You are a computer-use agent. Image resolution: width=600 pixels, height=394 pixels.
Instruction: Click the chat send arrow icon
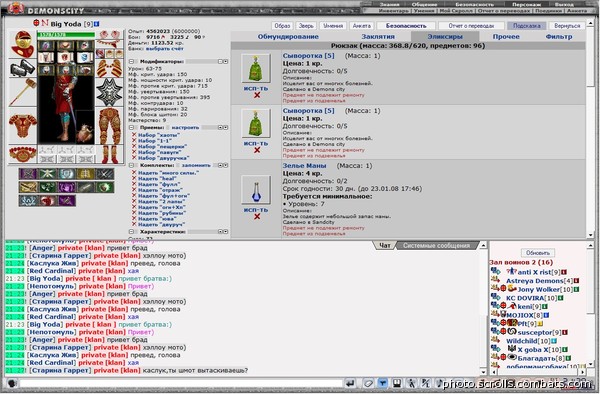(350, 383)
